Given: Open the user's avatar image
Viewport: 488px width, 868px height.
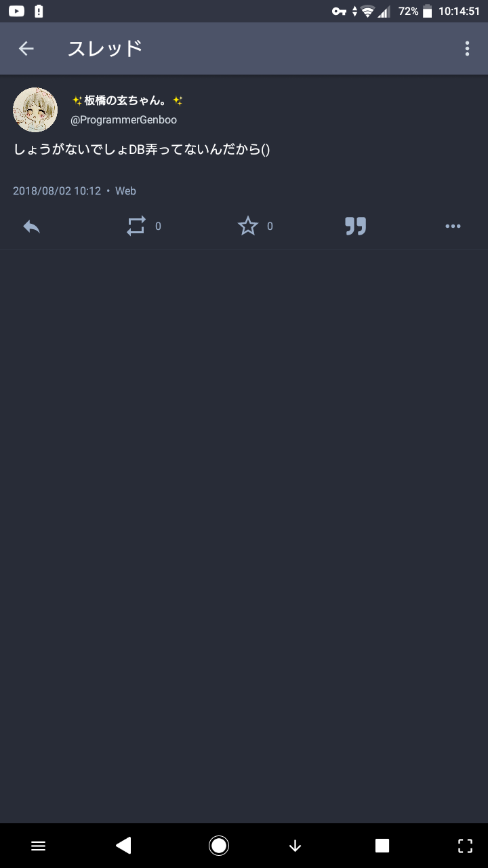Looking at the screenshot, I should (35, 110).
